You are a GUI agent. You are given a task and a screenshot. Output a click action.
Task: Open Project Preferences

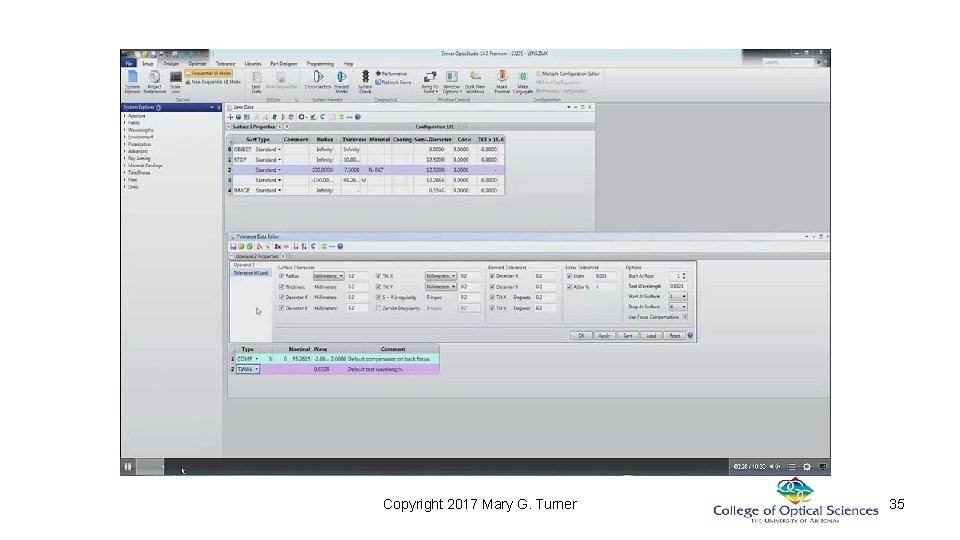(x=154, y=81)
